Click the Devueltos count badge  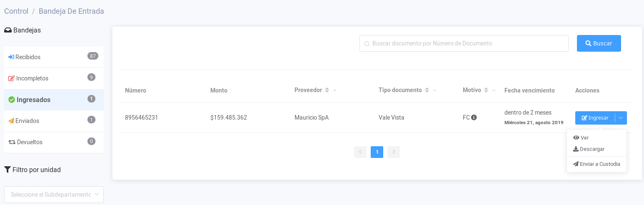pos(91,141)
